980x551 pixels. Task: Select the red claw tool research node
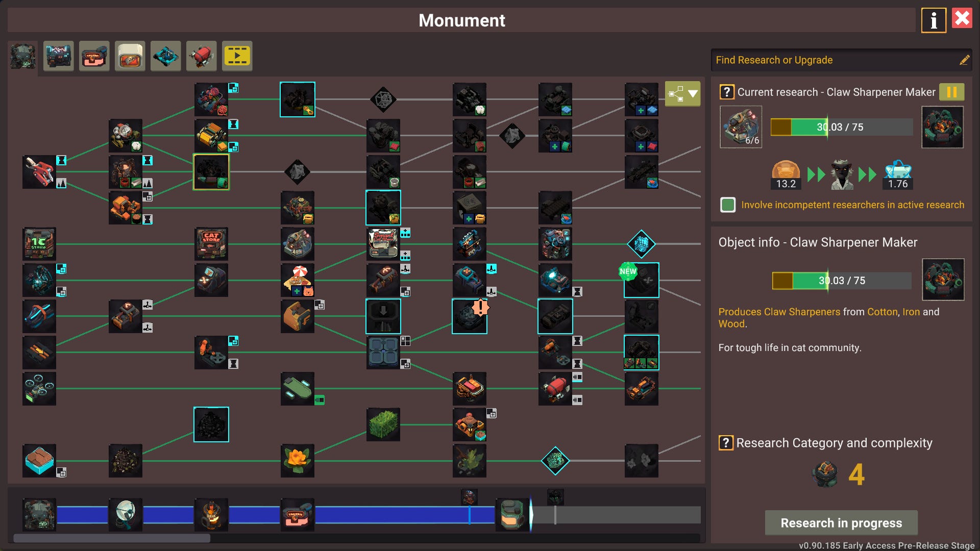[x=39, y=172]
